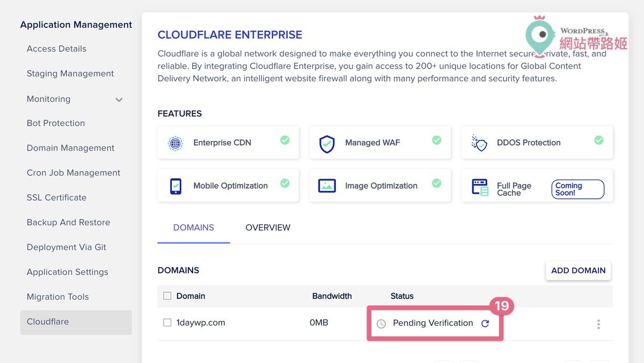Click the DDOS Protection shield icon
The width and height of the screenshot is (644, 363).
pos(479,143)
